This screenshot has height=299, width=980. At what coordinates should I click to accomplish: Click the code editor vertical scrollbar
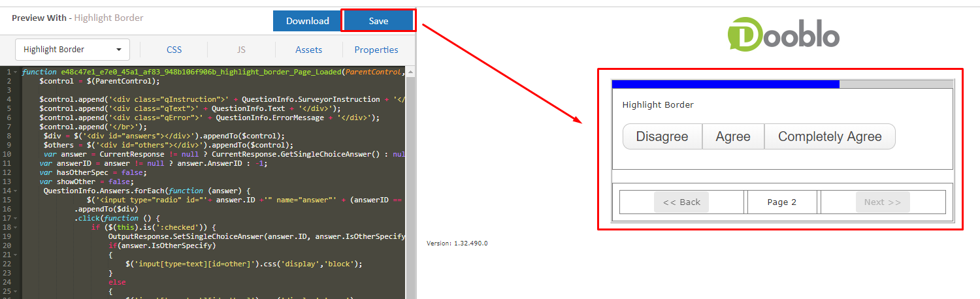410,183
